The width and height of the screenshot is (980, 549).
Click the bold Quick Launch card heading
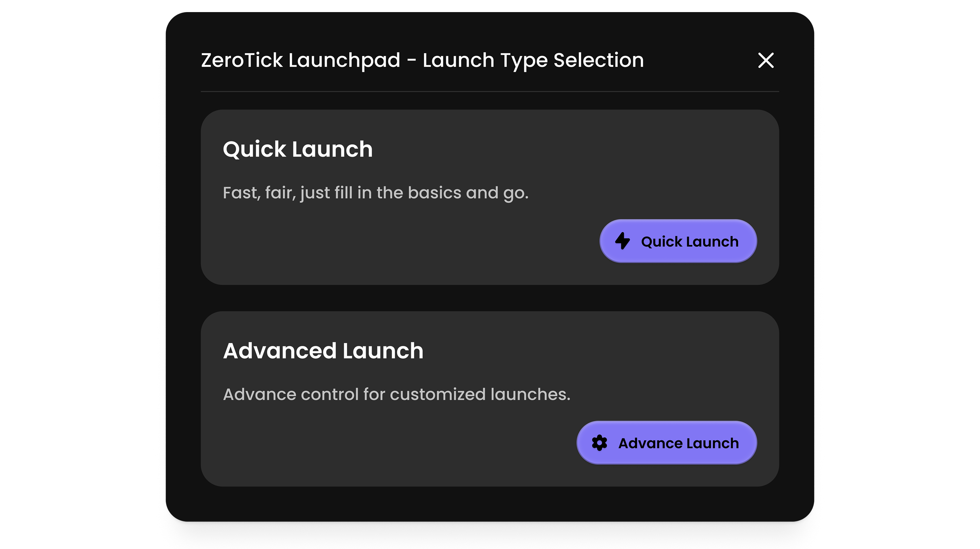298,149
